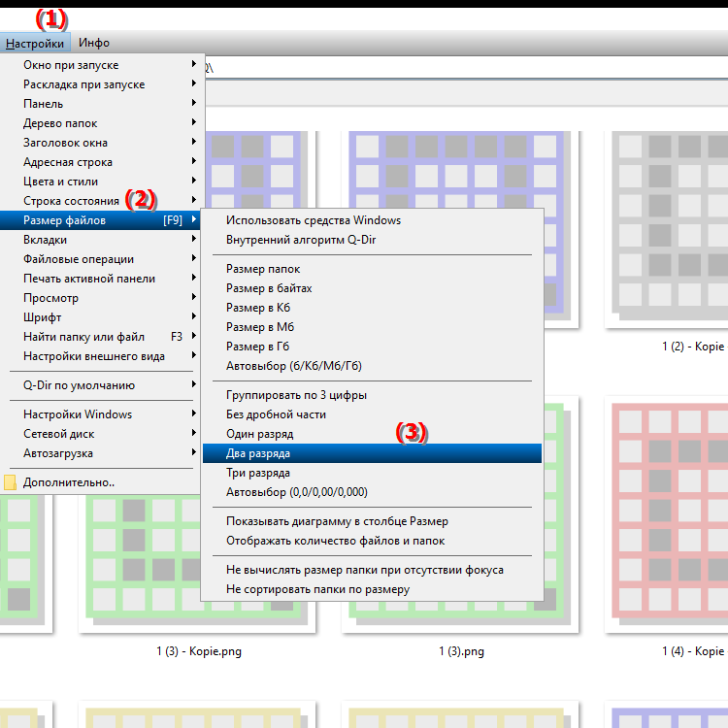Image resolution: width=728 pixels, height=728 pixels.
Task: Open Сетевой диск submenu
Action: pos(100,434)
